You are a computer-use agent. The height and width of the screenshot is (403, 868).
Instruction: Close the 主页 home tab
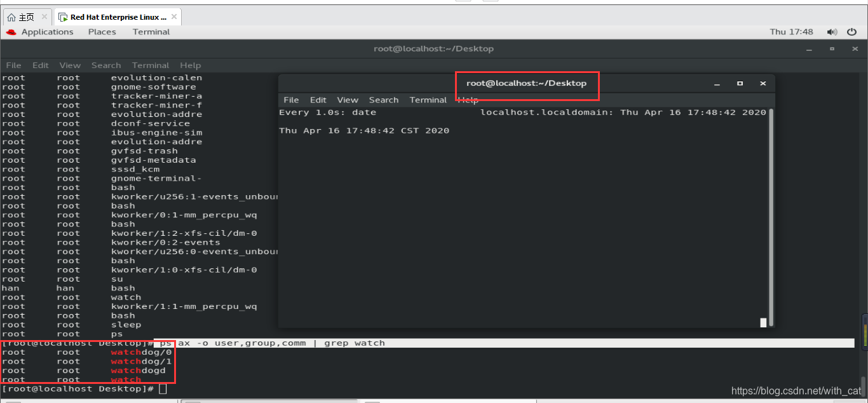(x=44, y=17)
